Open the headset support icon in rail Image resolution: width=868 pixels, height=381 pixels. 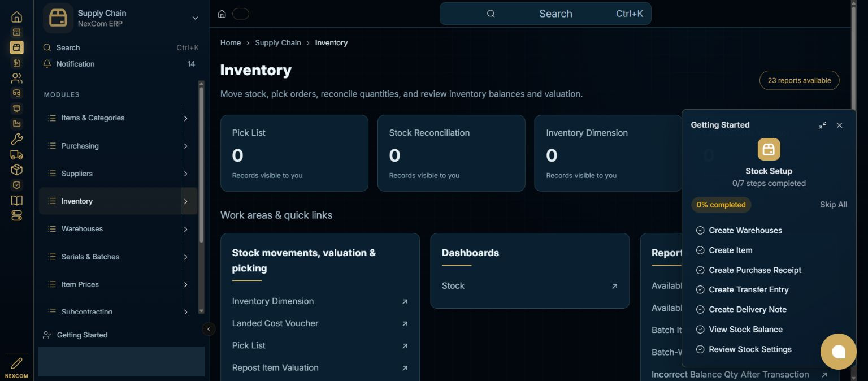(x=16, y=93)
